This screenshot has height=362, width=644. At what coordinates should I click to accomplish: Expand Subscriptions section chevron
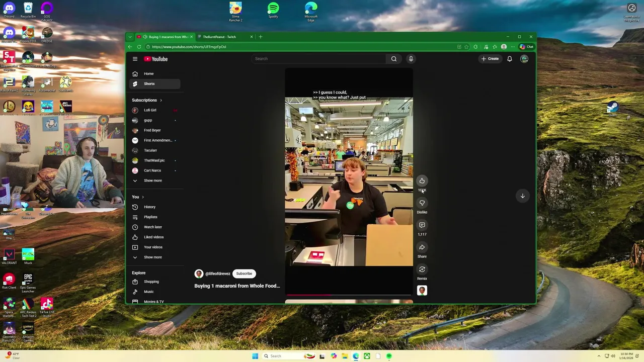[x=161, y=100]
